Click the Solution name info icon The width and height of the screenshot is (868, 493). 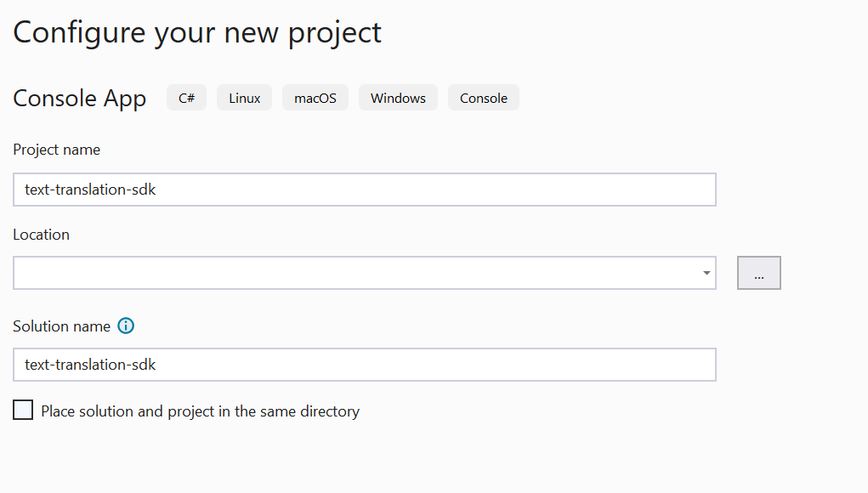point(125,326)
